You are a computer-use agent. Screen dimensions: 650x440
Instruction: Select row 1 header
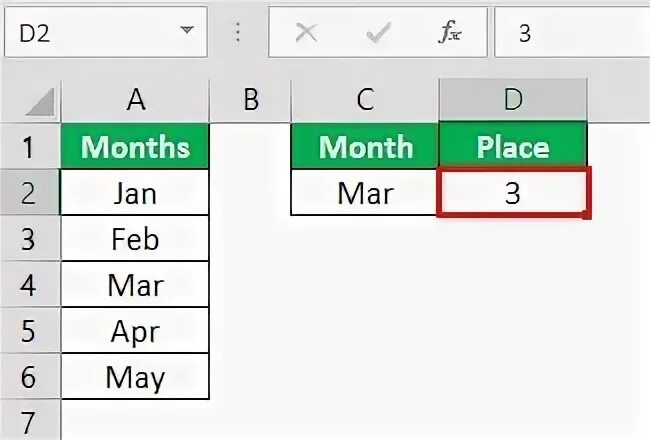pos(29,147)
